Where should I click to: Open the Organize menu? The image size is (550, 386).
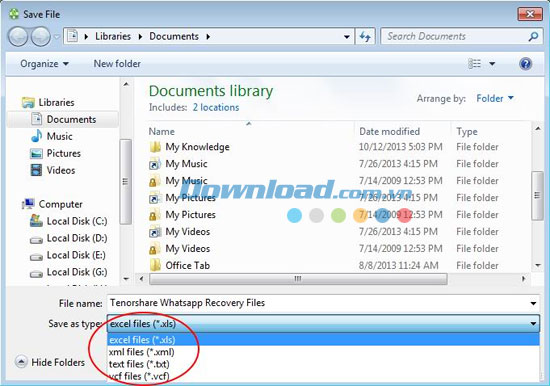[x=44, y=64]
